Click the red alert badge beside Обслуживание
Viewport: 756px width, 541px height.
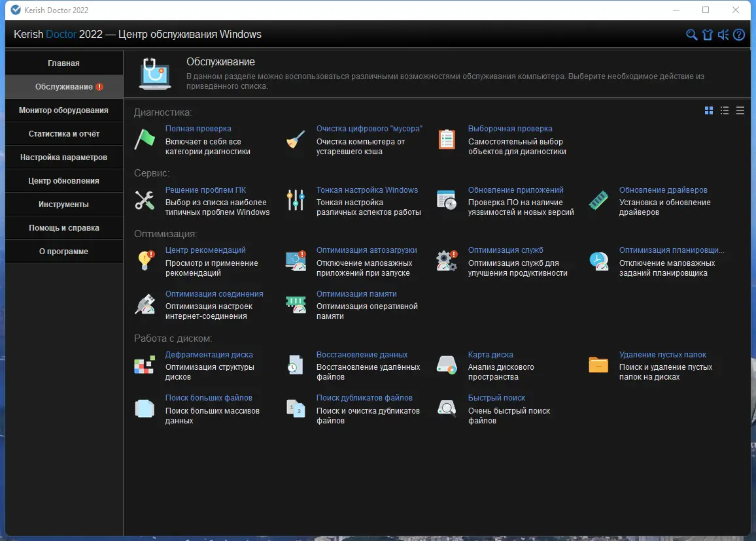(x=99, y=87)
